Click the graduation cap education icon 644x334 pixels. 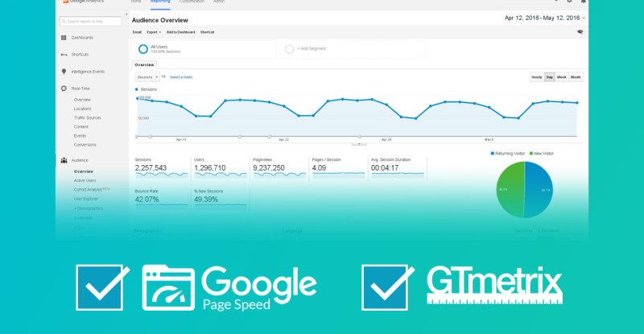(580, 31)
